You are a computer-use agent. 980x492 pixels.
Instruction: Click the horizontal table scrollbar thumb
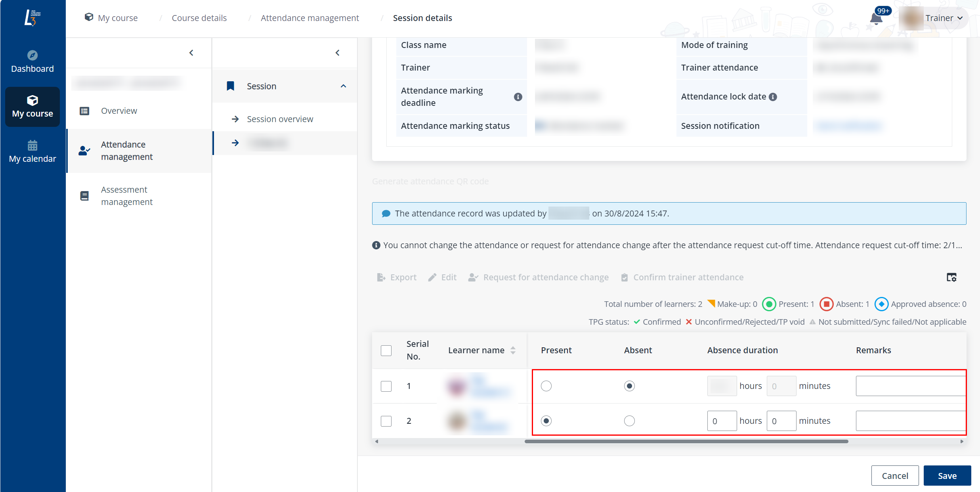[x=686, y=441]
